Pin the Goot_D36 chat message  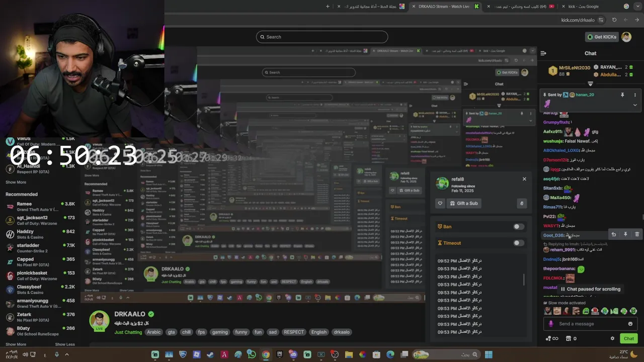coord(625,234)
